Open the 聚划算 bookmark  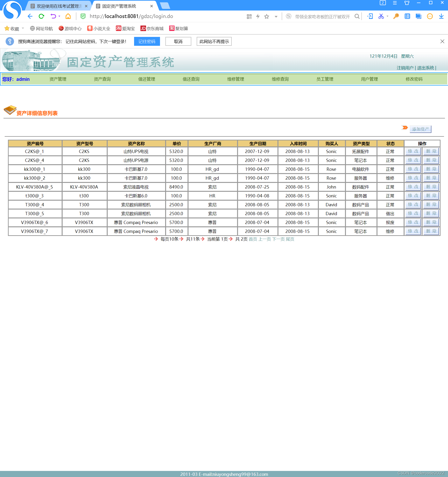pyautogui.click(x=178, y=28)
